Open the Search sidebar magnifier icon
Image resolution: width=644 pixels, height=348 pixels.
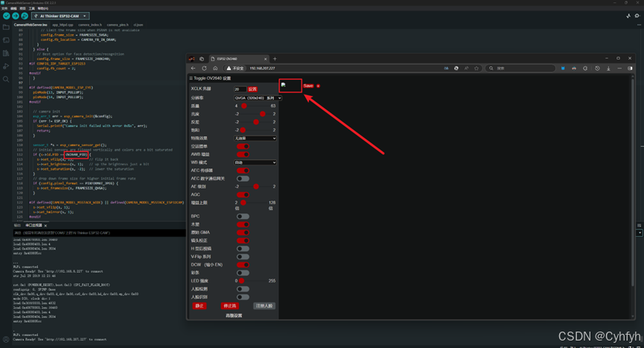pyautogui.click(x=6, y=79)
